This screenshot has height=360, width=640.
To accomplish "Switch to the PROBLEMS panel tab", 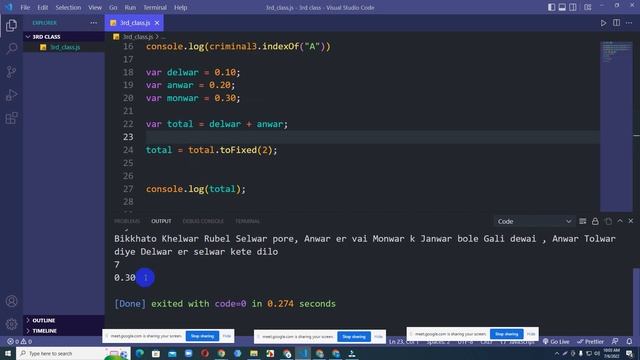I will click(127, 221).
